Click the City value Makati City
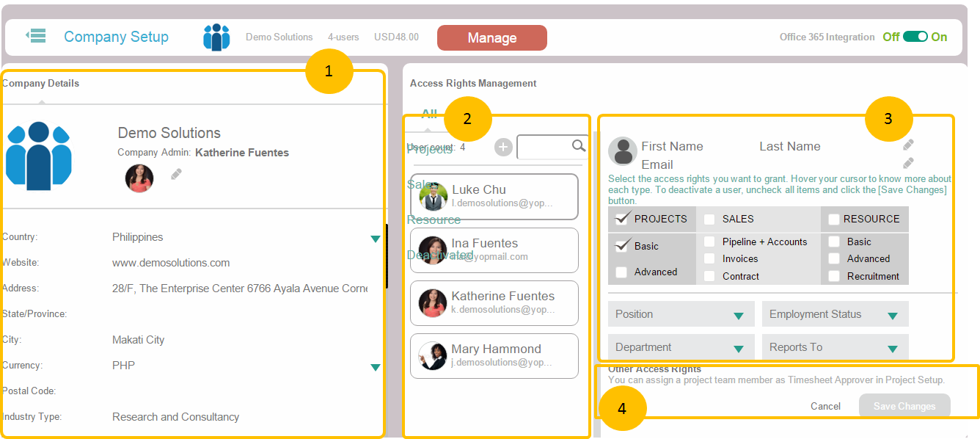The image size is (980, 439). (x=139, y=340)
